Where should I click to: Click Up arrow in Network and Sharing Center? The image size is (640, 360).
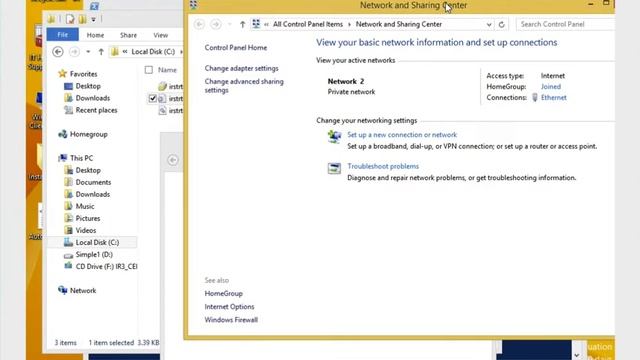point(242,24)
